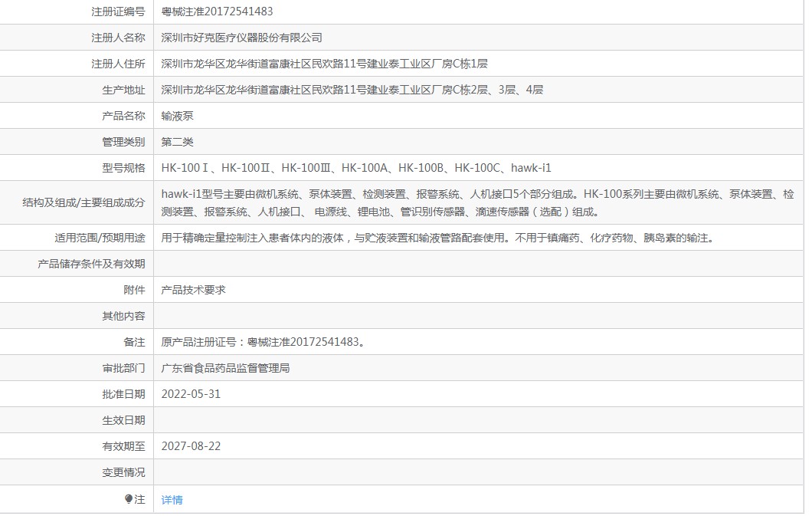Click the 生产地址 label
This screenshot has width=812, height=516.
coord(123,90)
